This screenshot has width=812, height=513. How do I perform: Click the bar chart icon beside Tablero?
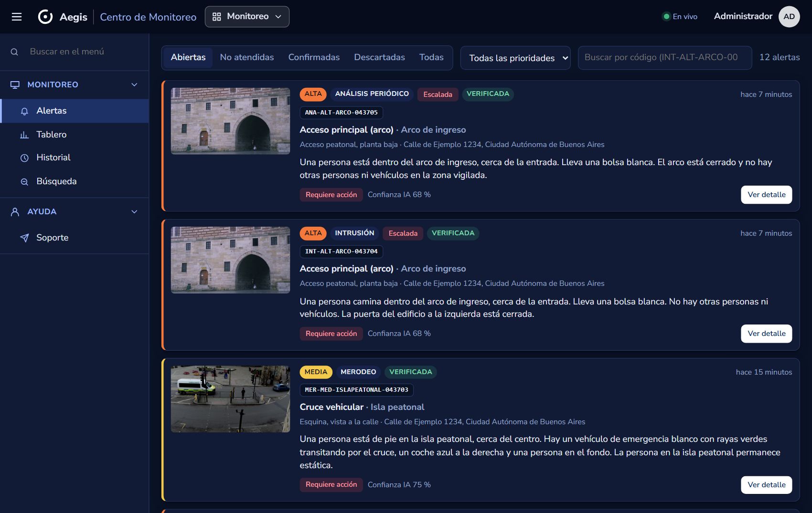click(24, 135)
